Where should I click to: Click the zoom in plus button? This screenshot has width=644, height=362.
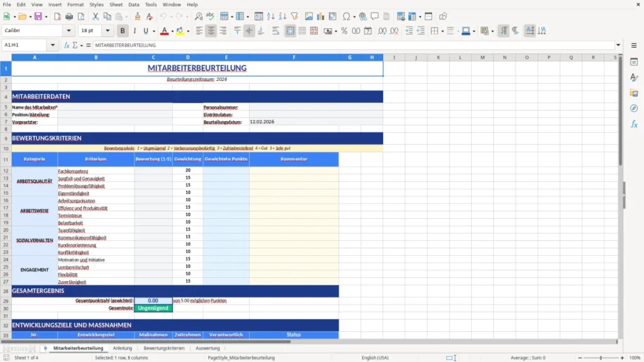coord(622,358)
